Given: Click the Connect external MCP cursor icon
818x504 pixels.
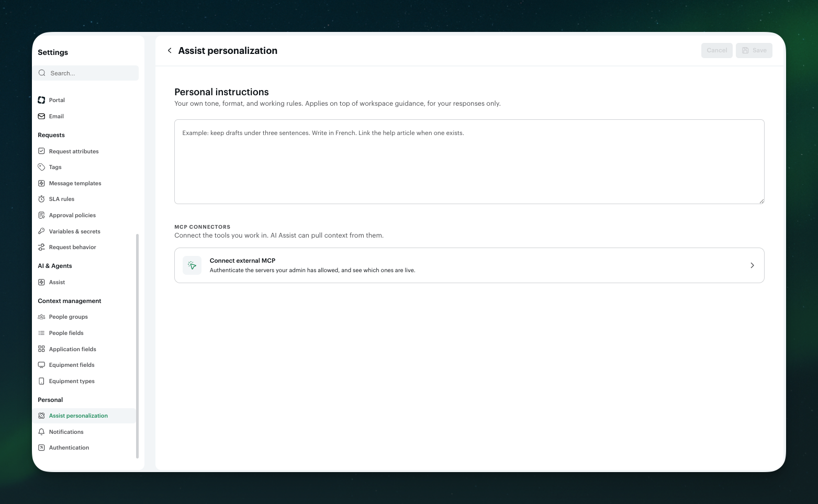Looking at the screenshot, I should 192,265.
